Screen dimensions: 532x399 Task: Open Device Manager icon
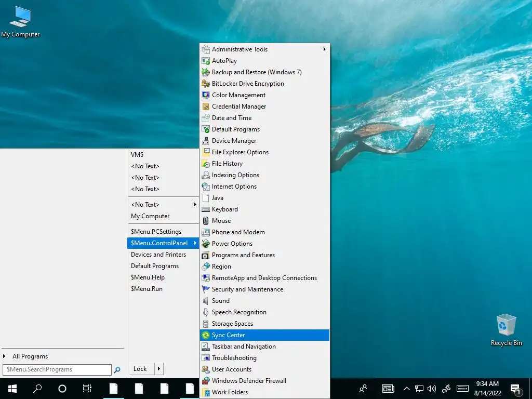coord(206,141)
